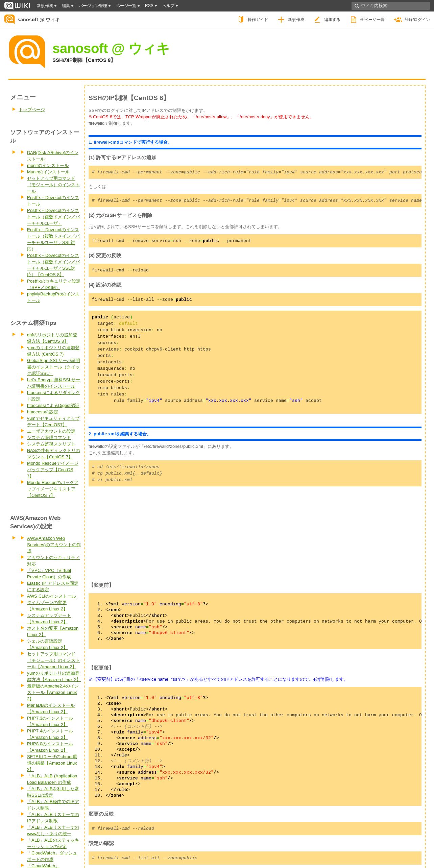Viewport: 434px width, 868px height.
Task: Click the 操作ガイド guide icon
Action: pyautogui.click(x=241, y=20)
